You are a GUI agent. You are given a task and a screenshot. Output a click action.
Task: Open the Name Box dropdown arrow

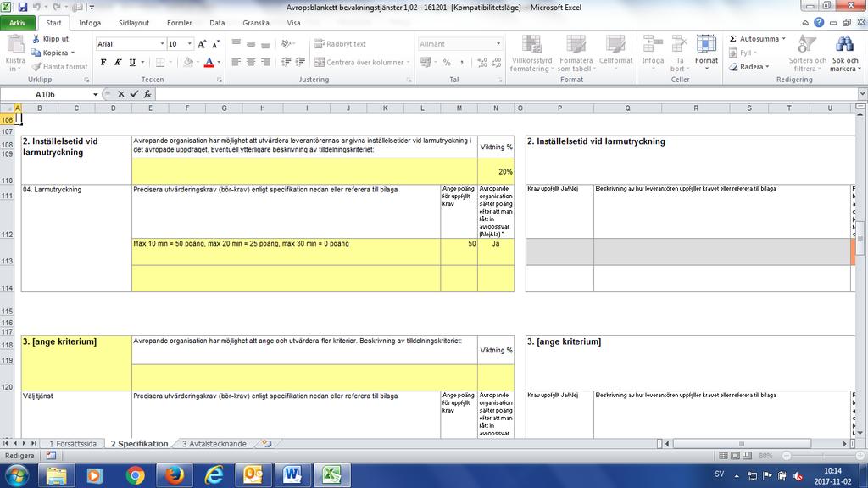[x=95, y=94]
